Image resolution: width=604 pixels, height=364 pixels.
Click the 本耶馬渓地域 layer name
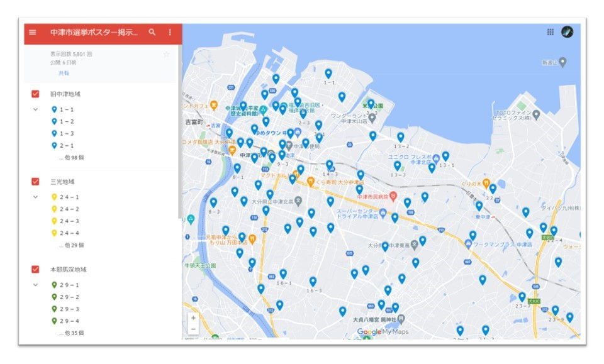pyautogui.click(x=68, y=269)
